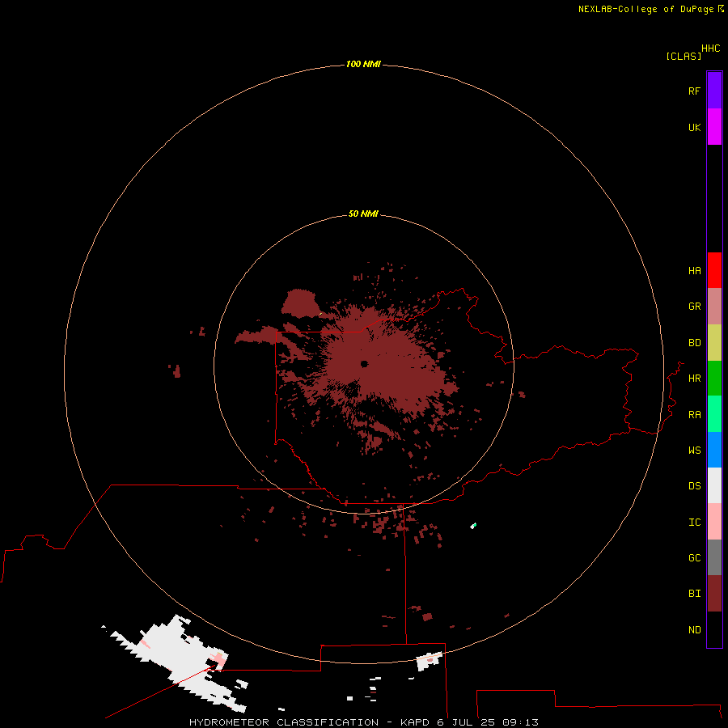The height and width of the screenshot is (728, 728).
Task: Click the RF legend label
Action: click(x=694, y=91)
